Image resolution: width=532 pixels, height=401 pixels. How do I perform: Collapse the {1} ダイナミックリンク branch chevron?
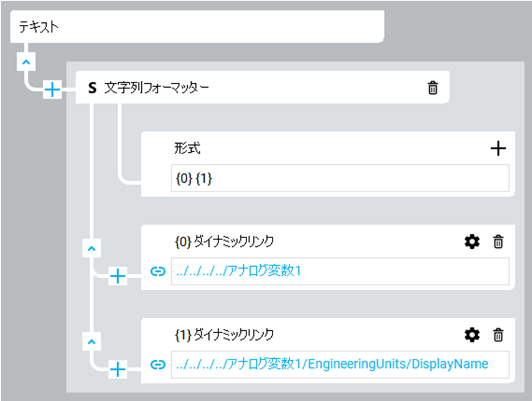point(91,341)
